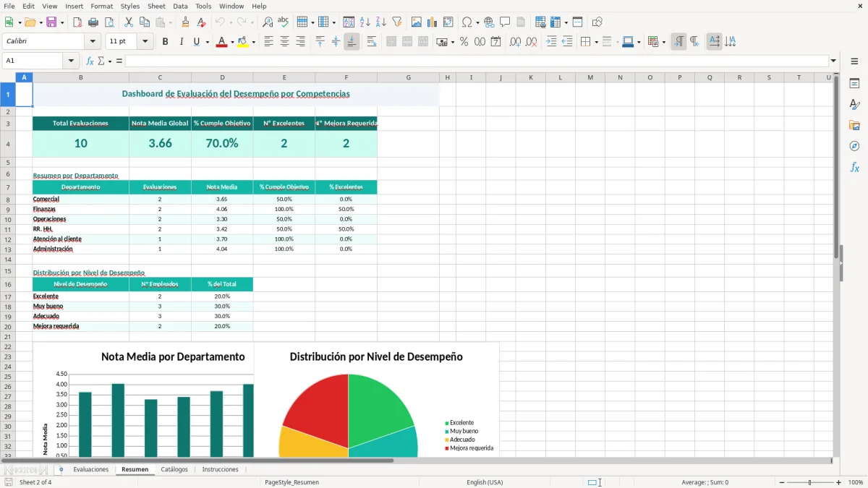
Task: Open the Conditional Formatting dropdown arrow
Action: pyautogui.click(x=663, y=42)
